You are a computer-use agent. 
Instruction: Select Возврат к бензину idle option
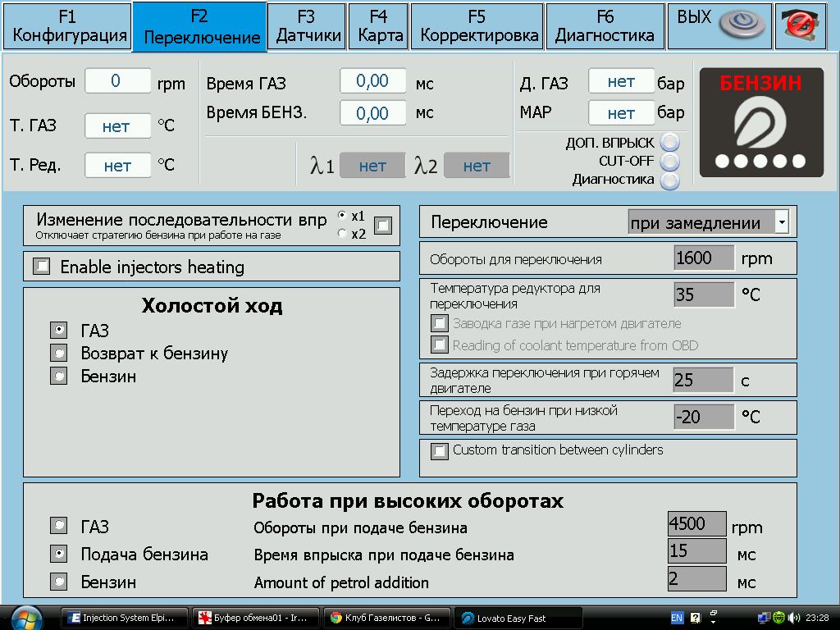coord(59,354)
